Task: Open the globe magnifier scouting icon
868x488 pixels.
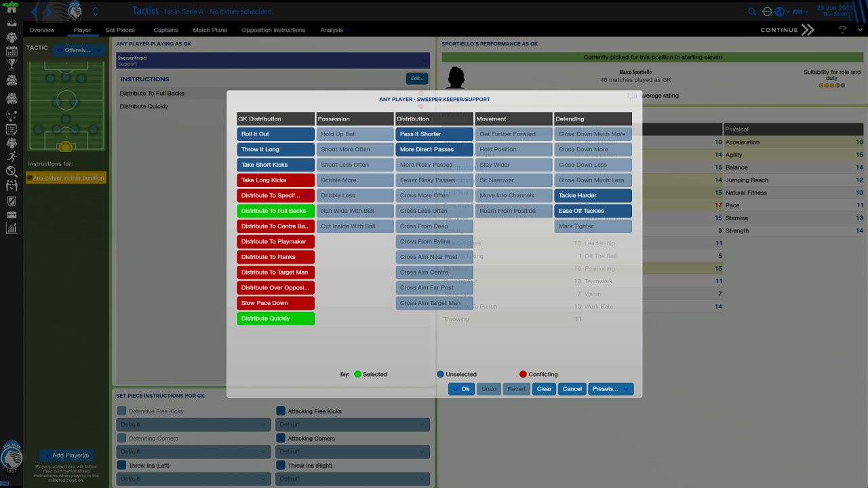Action: tap(12, 171)
